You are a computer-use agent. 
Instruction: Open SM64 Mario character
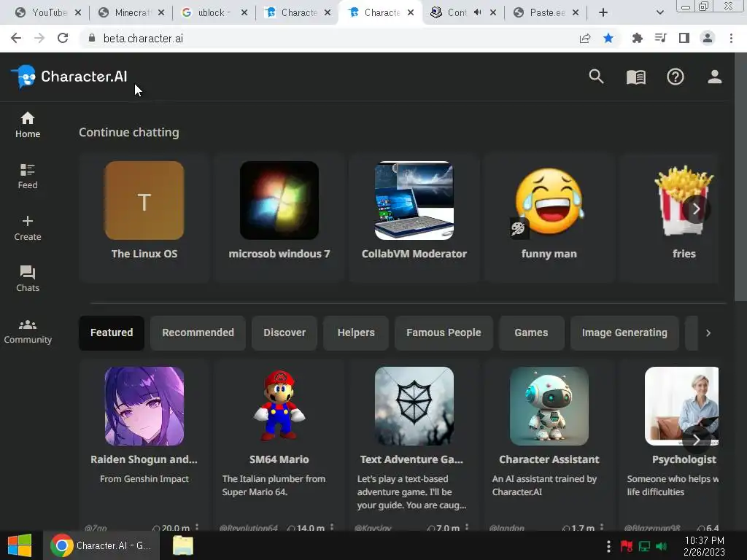point(279,446)
